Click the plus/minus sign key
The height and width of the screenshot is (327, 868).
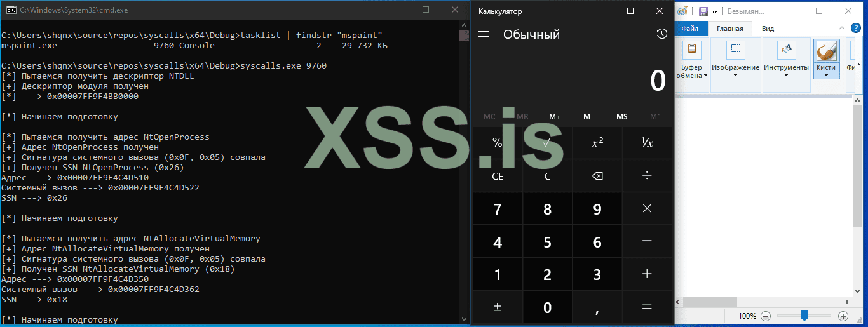[x=498, y=308]
